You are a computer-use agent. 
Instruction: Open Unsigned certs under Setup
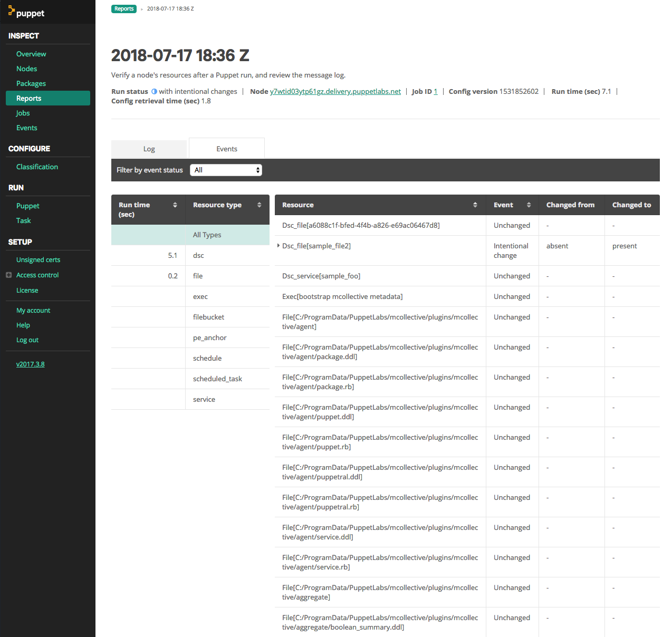click(38, 259)
